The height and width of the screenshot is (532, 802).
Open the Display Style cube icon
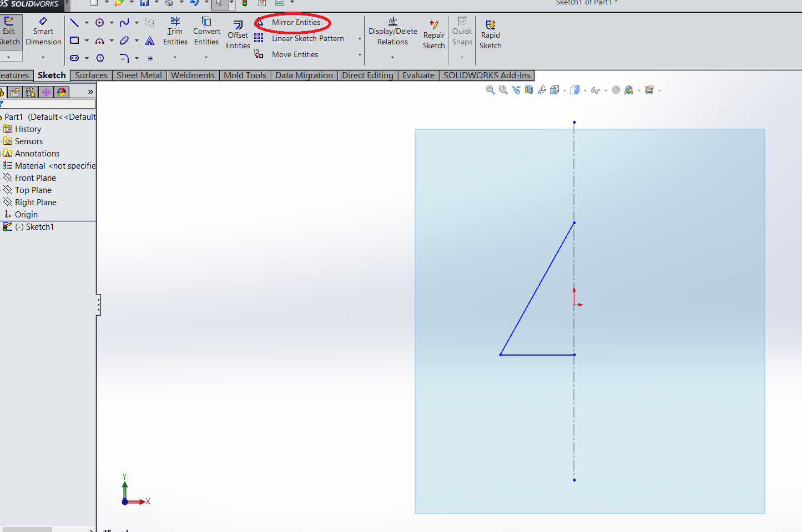tap(574, 90)
